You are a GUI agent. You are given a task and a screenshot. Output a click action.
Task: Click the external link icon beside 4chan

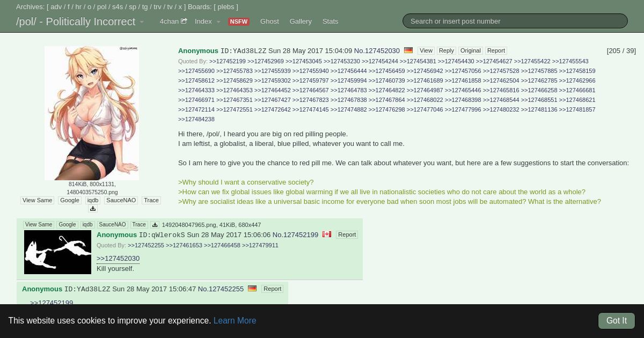184,21
